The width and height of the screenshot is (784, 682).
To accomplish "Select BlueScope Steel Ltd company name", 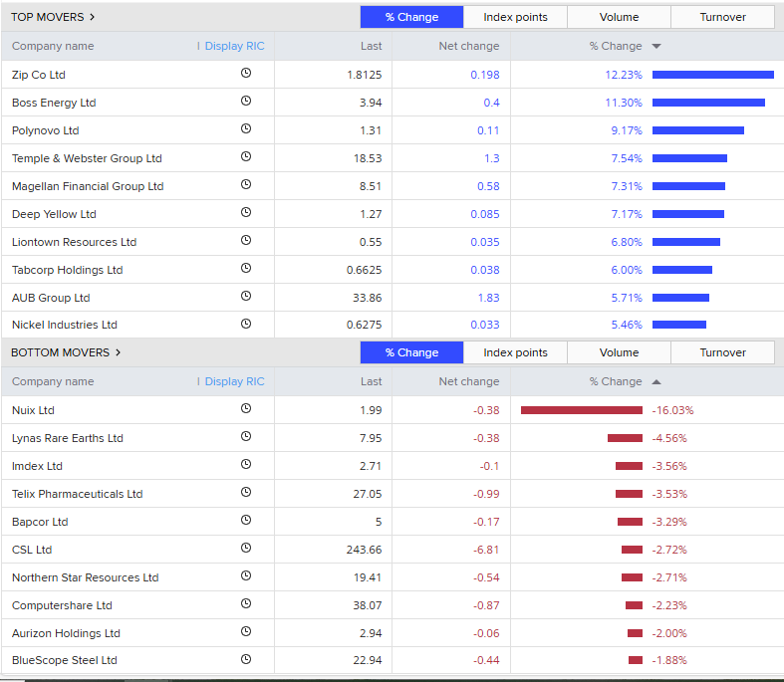I will [x=65, y=660].
